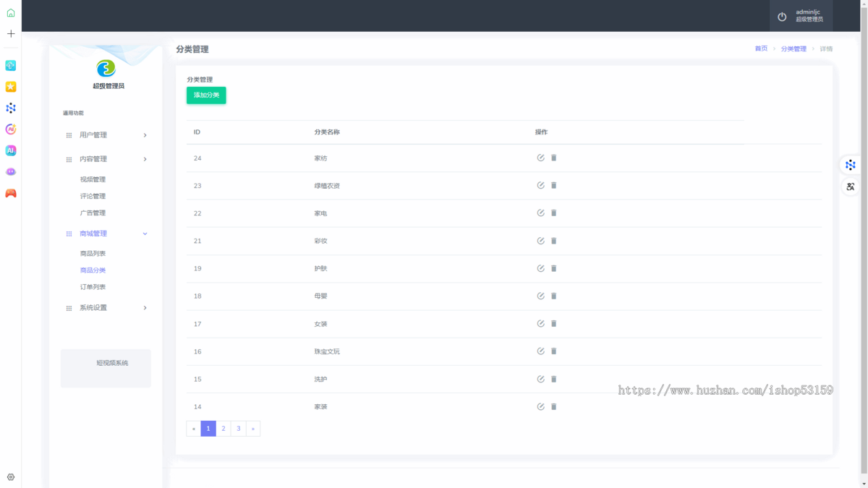Open settings gear at bottom-left corner

[x=11, y=477]
